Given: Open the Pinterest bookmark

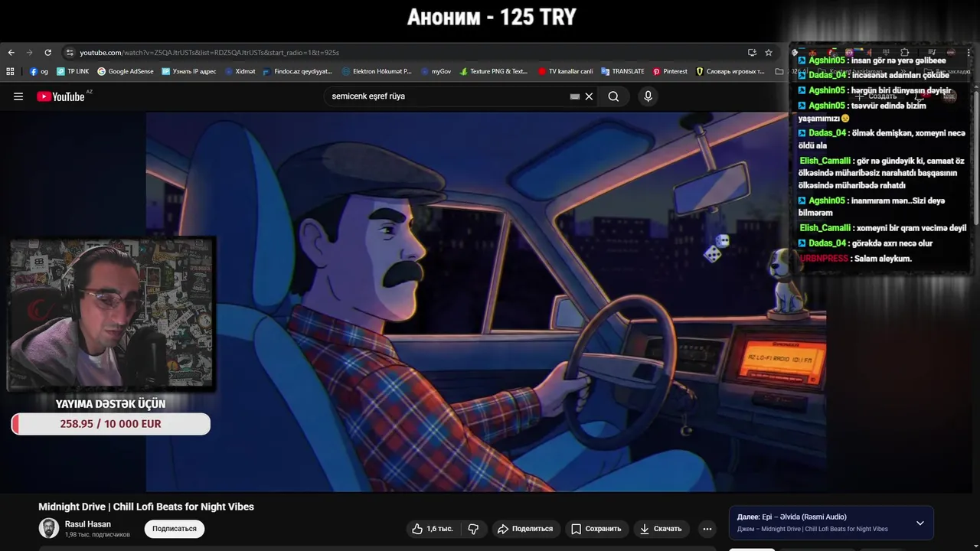Looking at the screenshot, I should pos(670,71).
